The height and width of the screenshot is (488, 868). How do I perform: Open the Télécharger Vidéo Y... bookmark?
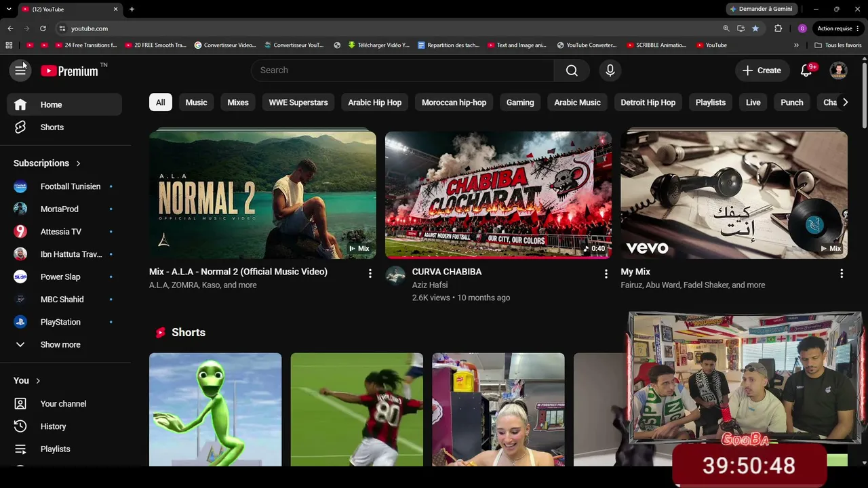379,45
